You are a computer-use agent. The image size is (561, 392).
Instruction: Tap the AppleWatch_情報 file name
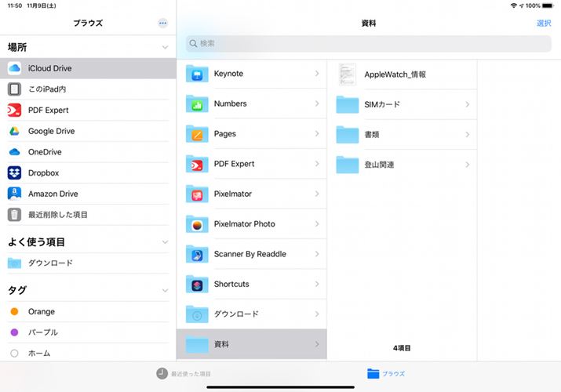(x=395, y=74)
